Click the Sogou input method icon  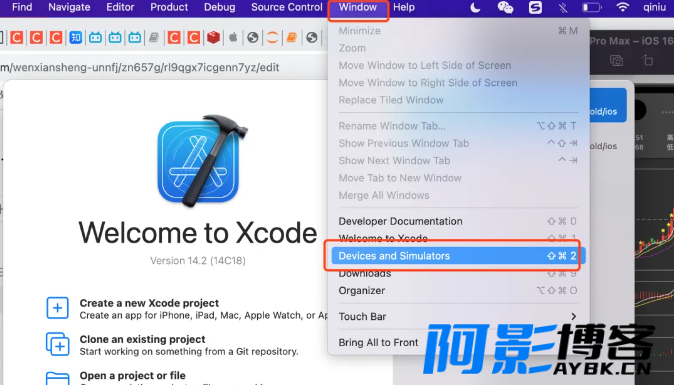(535, 7)
